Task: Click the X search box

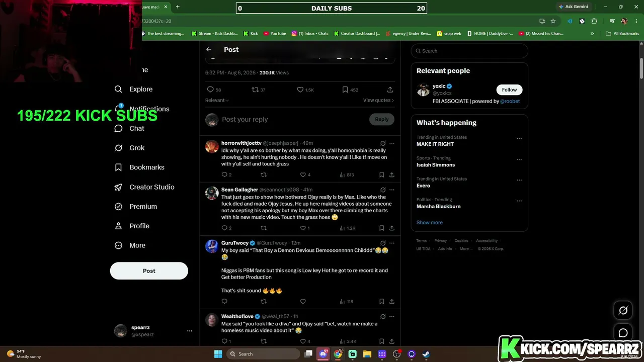Action: point(469,51)
